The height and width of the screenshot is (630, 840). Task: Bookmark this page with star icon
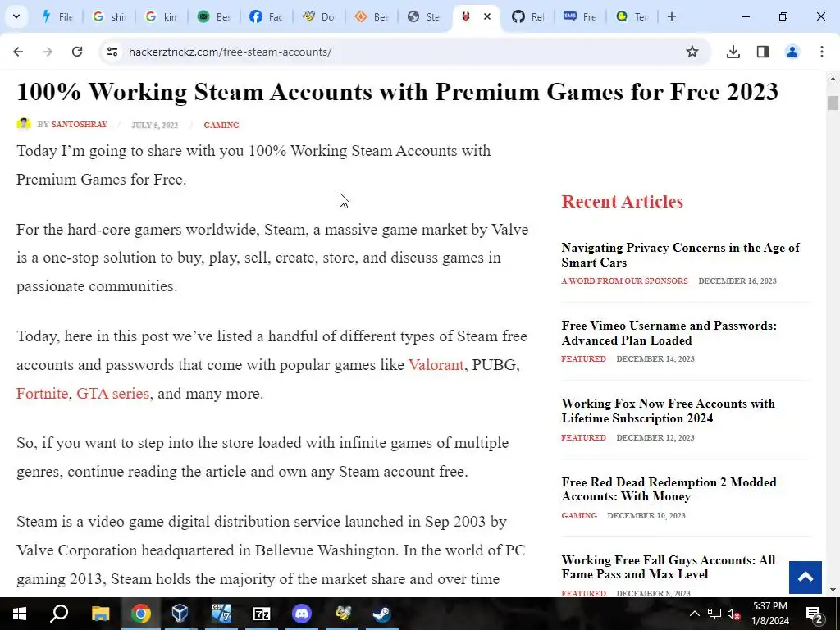(692, 52)
